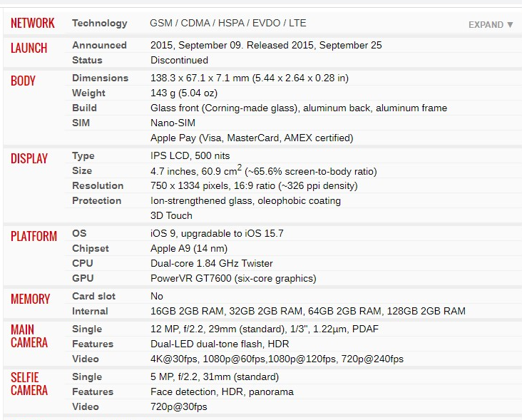Image resolution: width=522 pixels, height=420 pixels.
Task: Select the GPU spec label
Action: 83,278
